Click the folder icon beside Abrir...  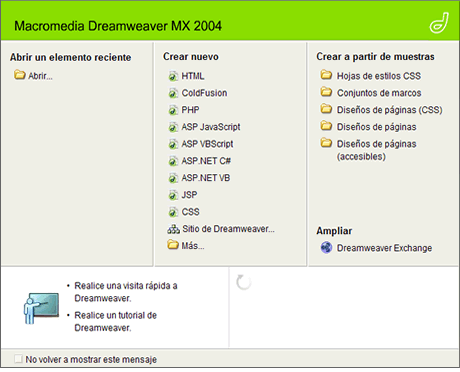(x=20, y=75)
